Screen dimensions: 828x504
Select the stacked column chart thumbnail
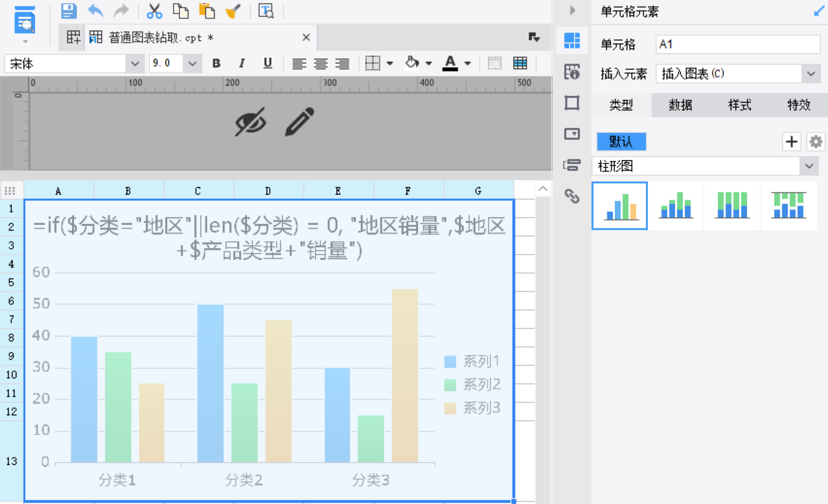(676, 205)
